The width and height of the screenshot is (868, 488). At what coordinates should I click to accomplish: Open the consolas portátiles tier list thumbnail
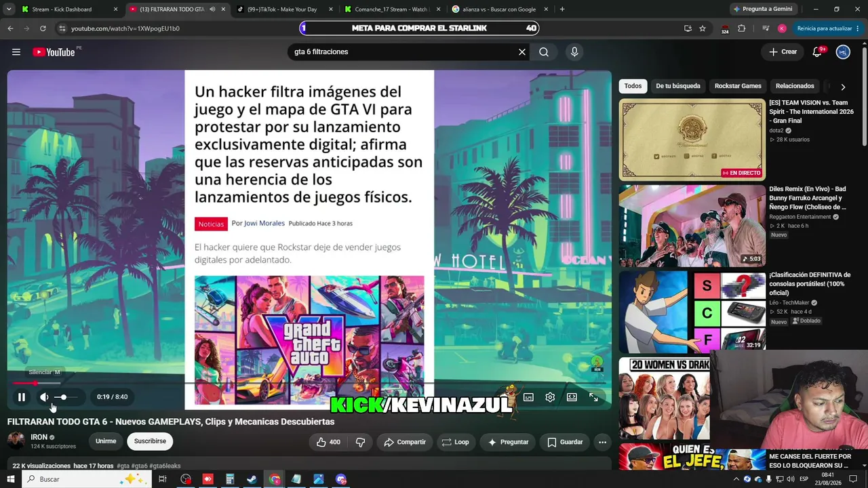click(692, 311)
